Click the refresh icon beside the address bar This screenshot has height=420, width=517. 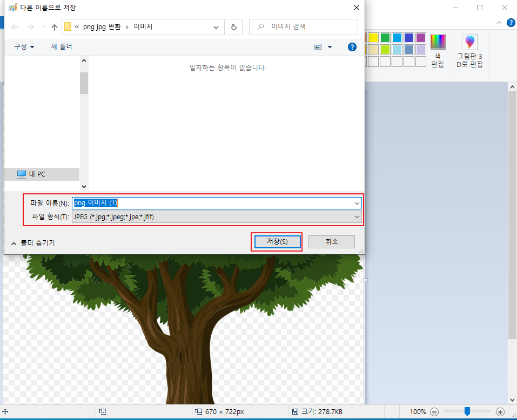click(x=234, y=27)
